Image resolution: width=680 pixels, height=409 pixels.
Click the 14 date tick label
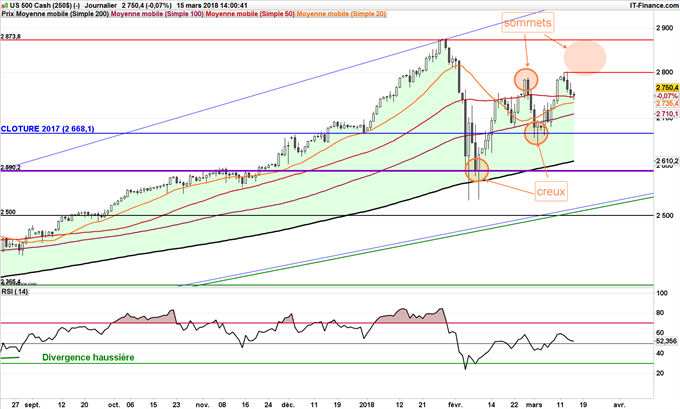492,405
